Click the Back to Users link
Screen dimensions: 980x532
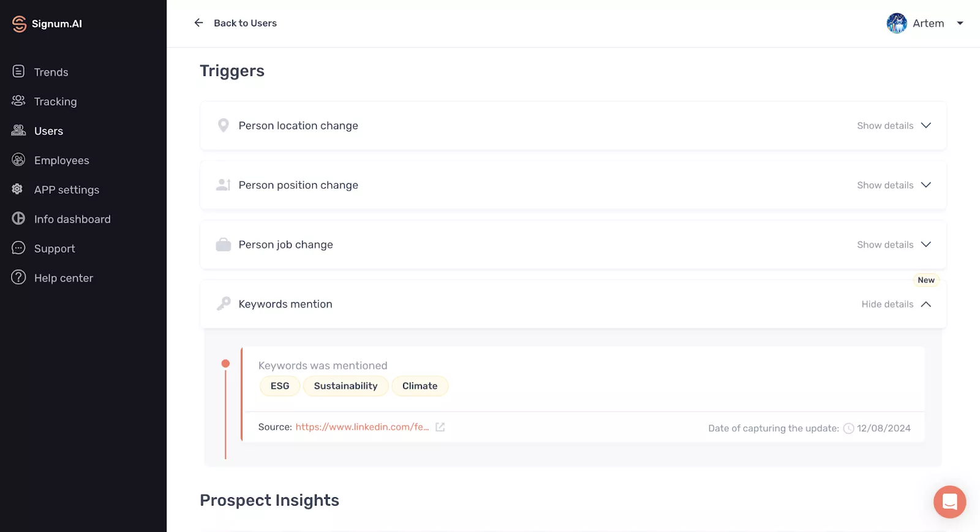(x=245, y=23)
